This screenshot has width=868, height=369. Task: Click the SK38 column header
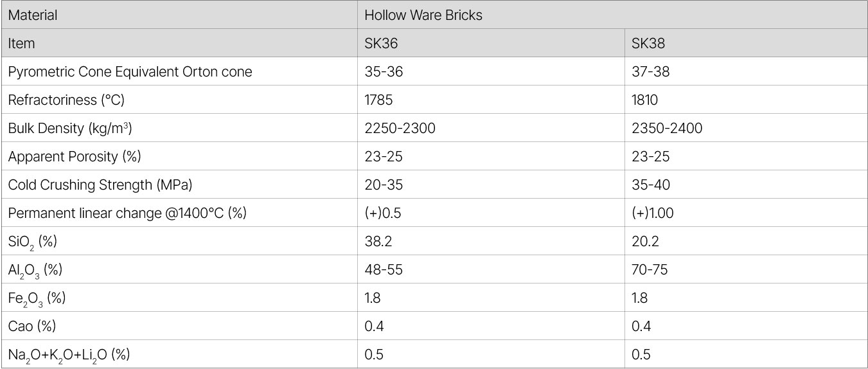(x=648, y=44)
